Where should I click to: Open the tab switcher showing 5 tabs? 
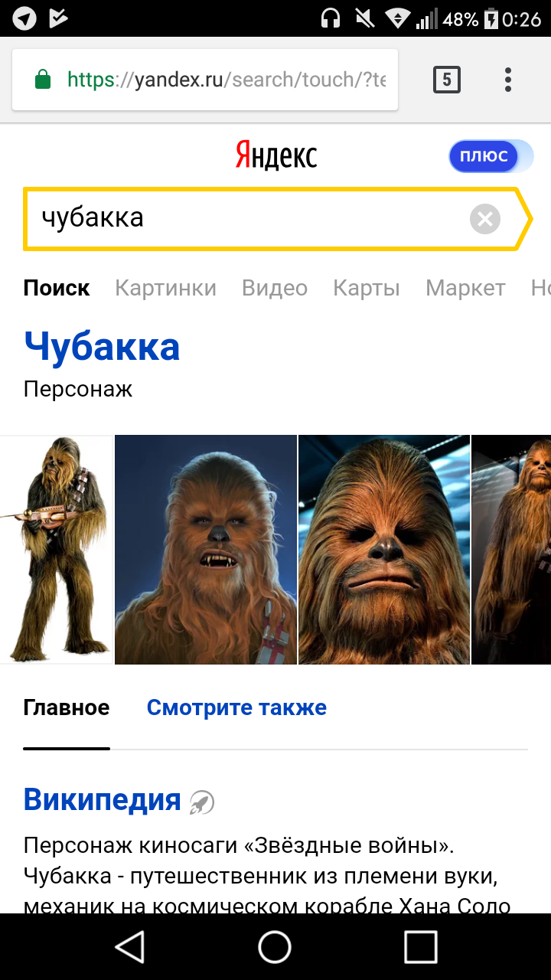click(x=447, y=80)
